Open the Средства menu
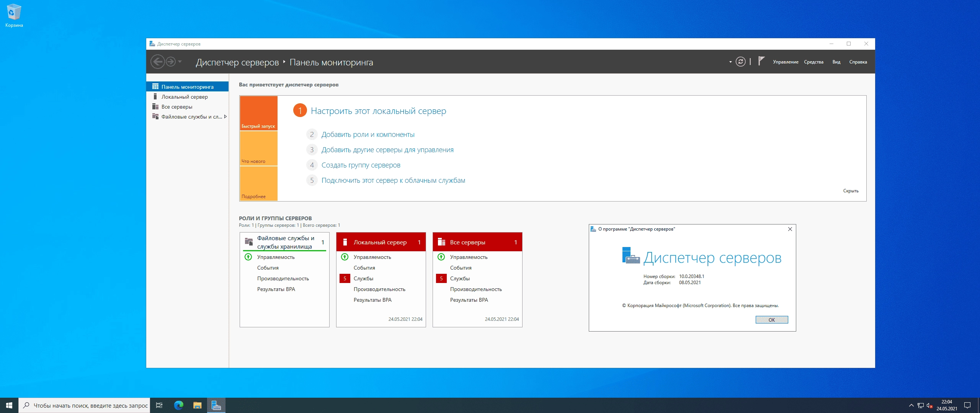 tap(813, 62)
